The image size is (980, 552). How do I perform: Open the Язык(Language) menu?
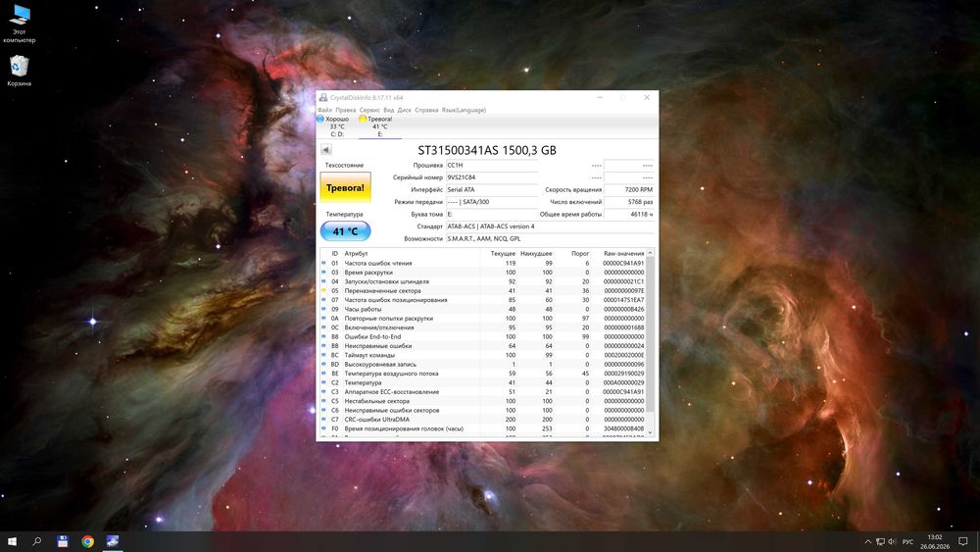(x=464, y=110)
